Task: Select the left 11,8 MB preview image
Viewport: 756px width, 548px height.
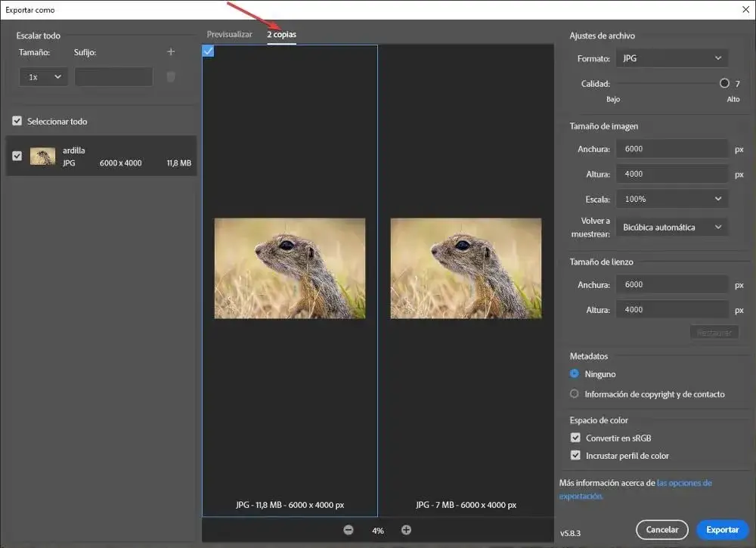Action: [290, 268]
